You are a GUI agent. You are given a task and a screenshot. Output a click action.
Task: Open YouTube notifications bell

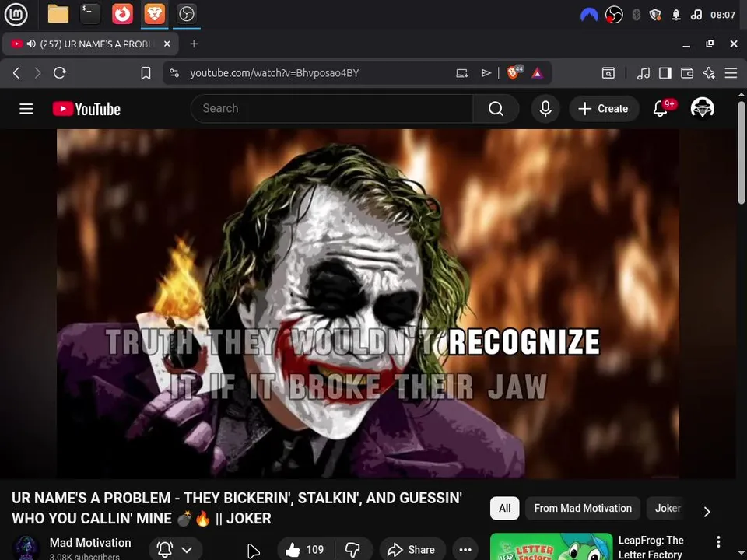pyautogui.click(x=661, y=109)
